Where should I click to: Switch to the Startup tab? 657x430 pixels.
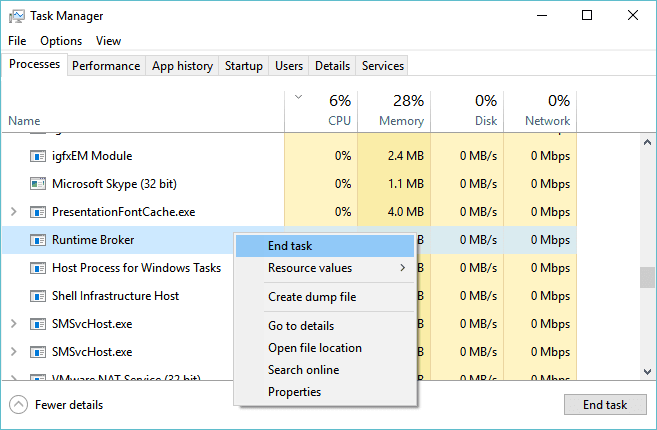tap(243, 66)
